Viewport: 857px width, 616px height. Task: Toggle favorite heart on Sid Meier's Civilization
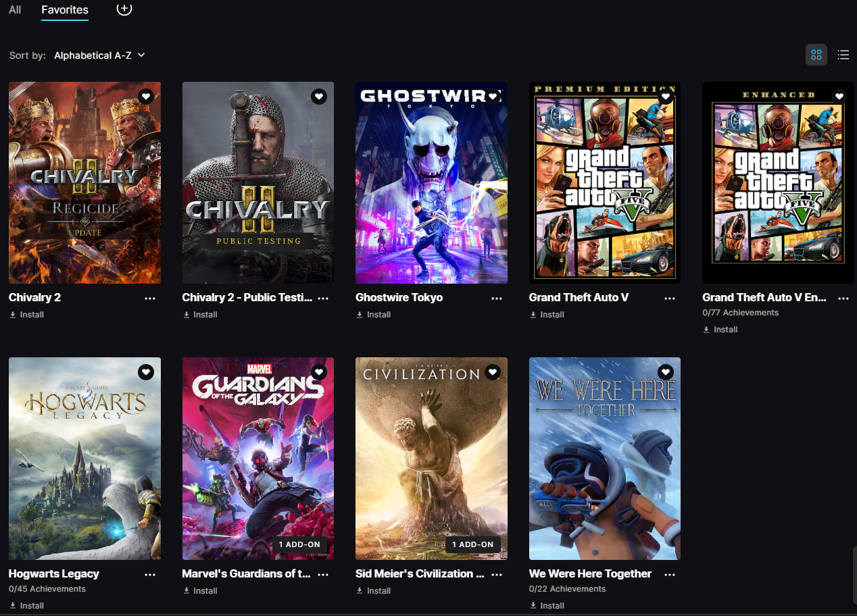[x=493, y=372]
